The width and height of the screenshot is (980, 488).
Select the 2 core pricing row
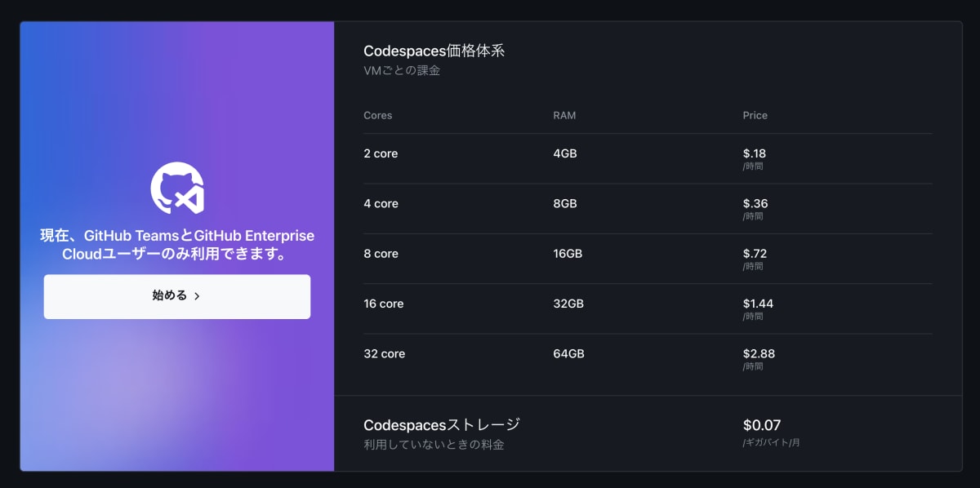tap(381, 153)
